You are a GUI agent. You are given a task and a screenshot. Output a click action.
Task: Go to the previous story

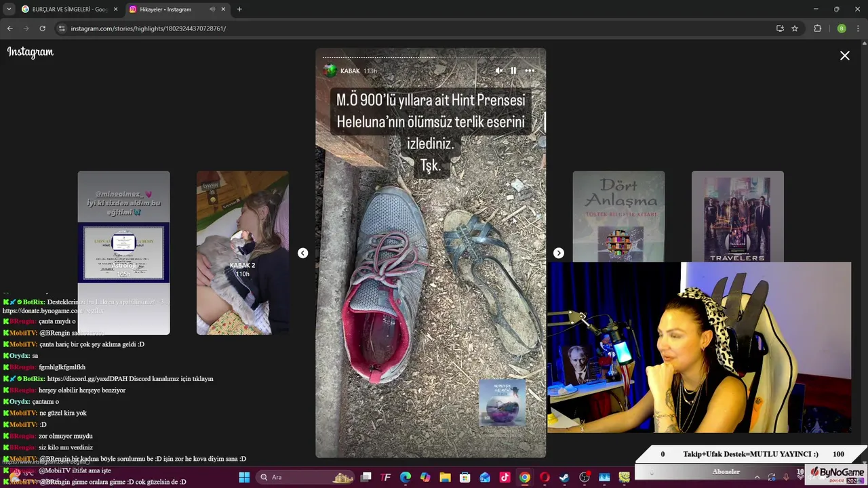coord(302,253)
